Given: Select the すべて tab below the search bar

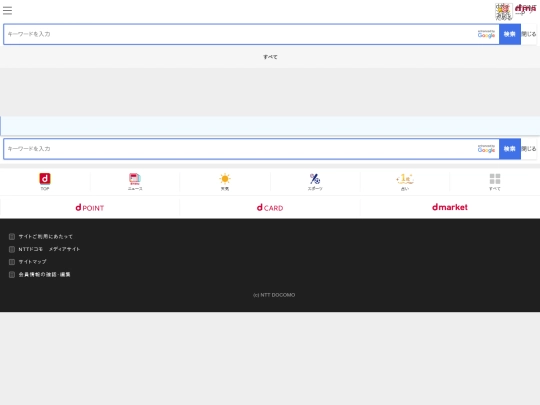Looking at the screenshot, I should point(270,57).
